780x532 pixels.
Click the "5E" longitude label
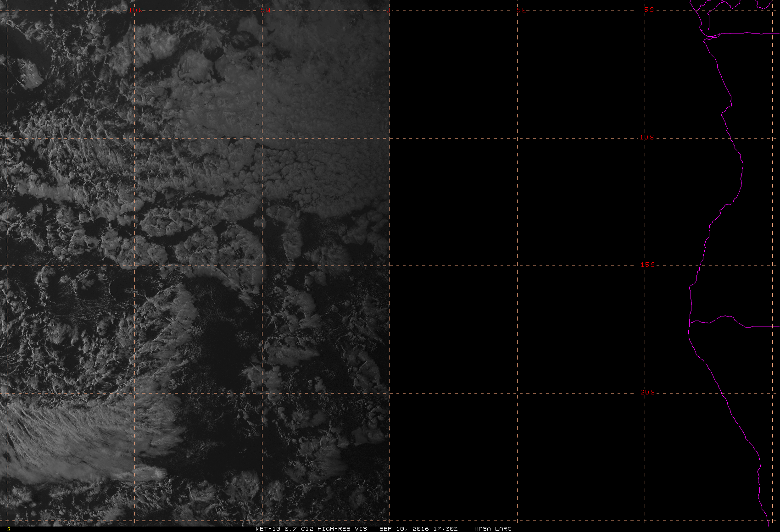pyautogui.click(x=522, y=10)
